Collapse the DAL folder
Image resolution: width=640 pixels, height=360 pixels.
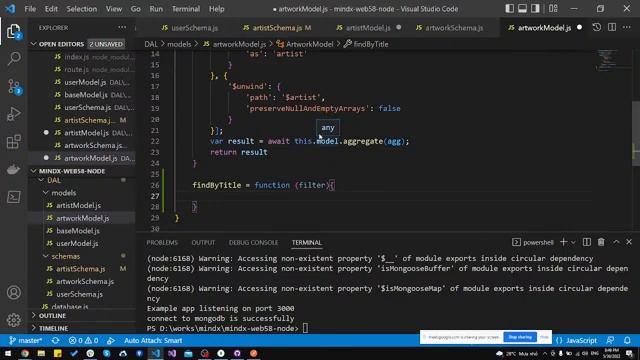point(41,180)
